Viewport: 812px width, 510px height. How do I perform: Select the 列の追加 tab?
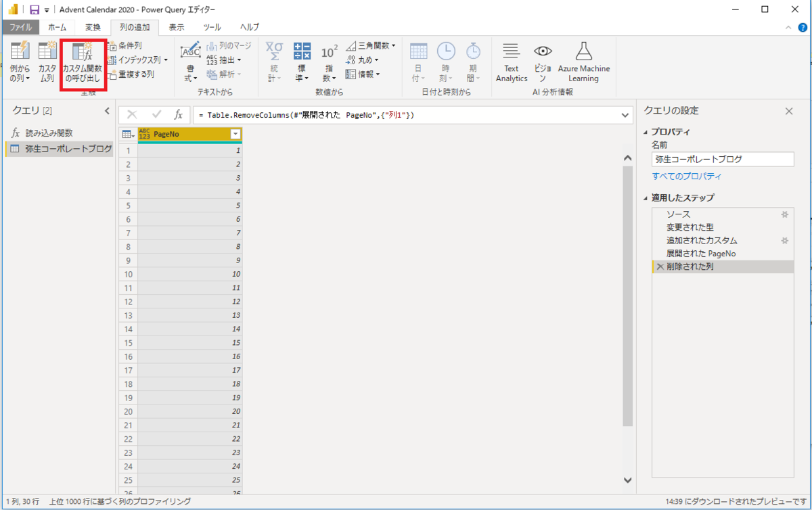click(x=135, y=27)
